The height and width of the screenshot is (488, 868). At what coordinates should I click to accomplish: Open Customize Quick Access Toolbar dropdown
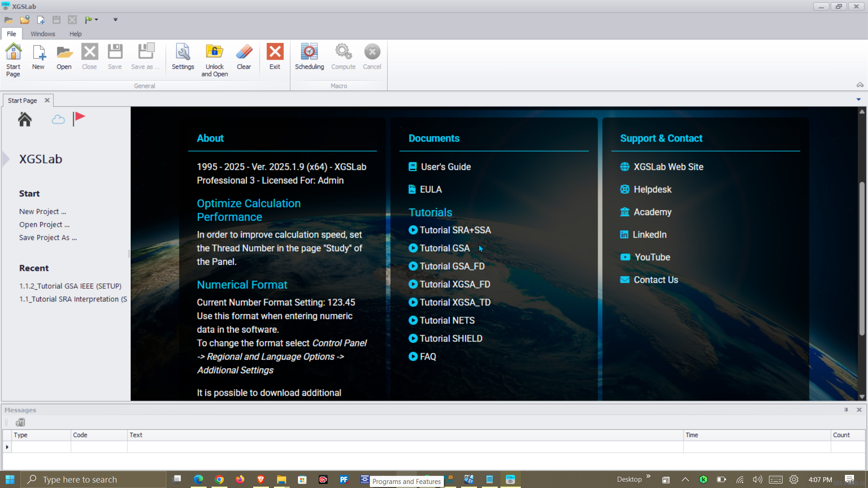tap(115, 19)
